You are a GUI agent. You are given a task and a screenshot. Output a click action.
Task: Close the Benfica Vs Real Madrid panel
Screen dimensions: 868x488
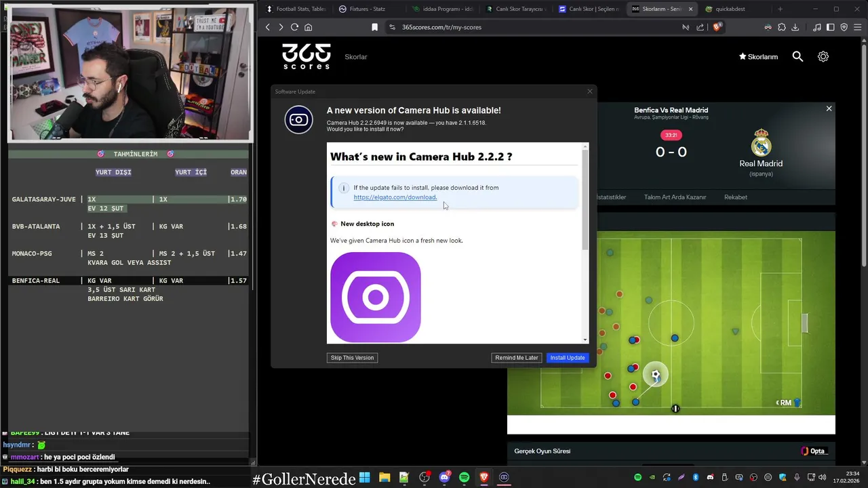[829, 108]
